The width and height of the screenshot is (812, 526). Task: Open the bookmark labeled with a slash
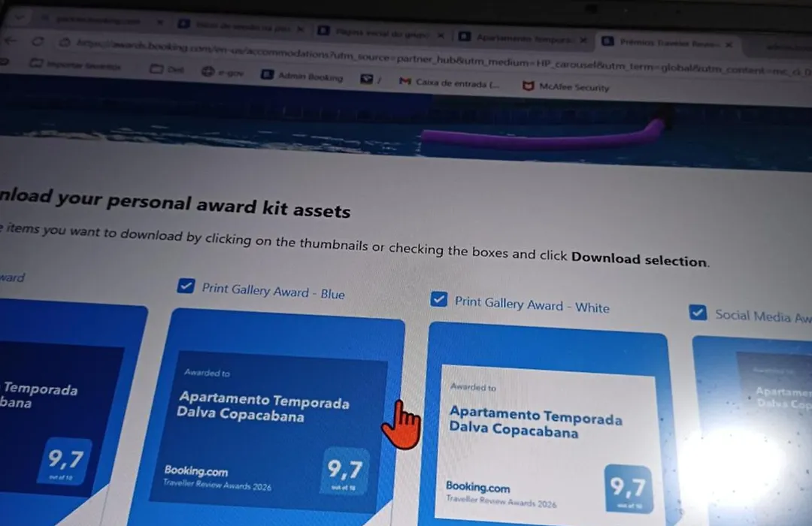pos(371,80)
